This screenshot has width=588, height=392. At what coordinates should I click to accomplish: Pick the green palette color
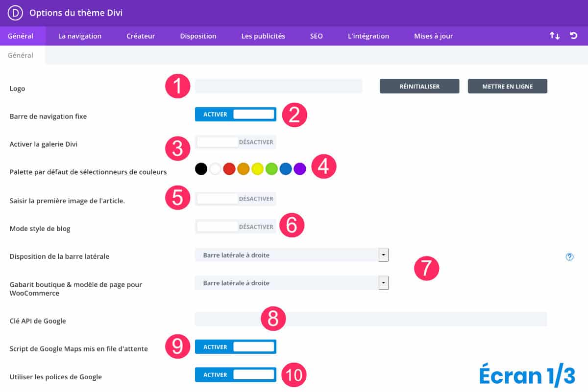tap(271, 169)
